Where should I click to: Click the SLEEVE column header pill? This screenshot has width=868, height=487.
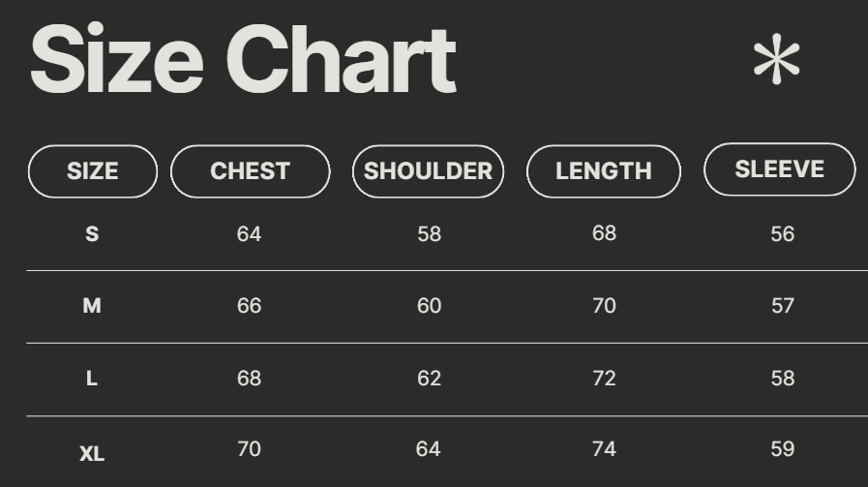tap(779, 169)
